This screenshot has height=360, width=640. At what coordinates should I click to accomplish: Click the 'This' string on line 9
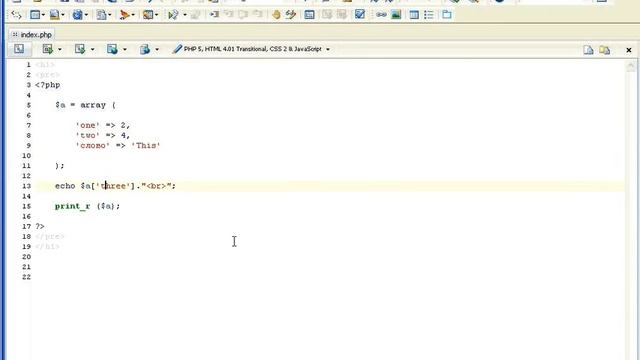click(x=146, y=146)
